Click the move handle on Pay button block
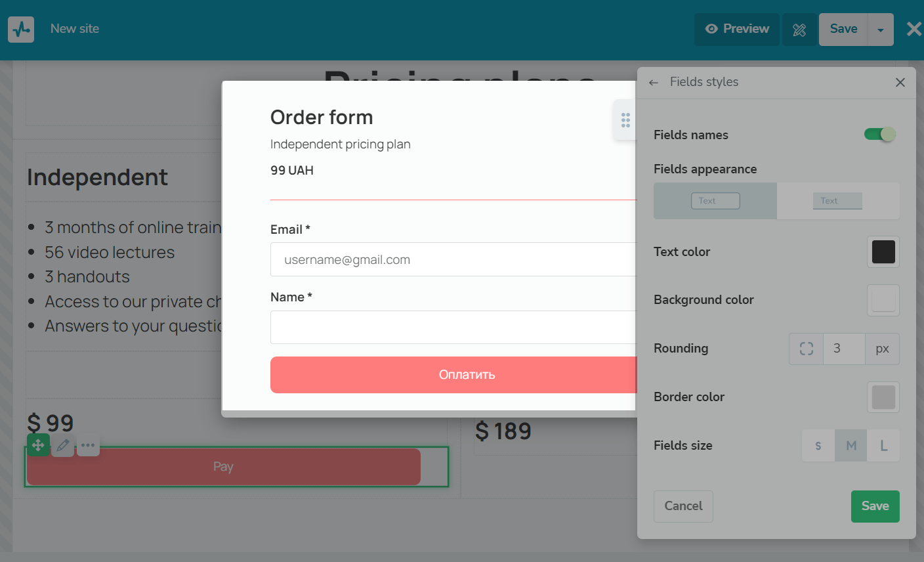This screenshot has width=924, height=562. 38,445
